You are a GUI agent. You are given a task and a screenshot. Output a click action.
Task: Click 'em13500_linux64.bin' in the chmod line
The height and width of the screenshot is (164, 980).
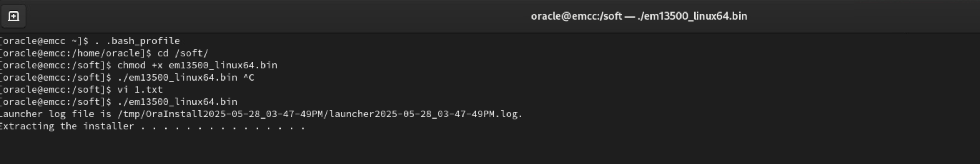(223, 65)
